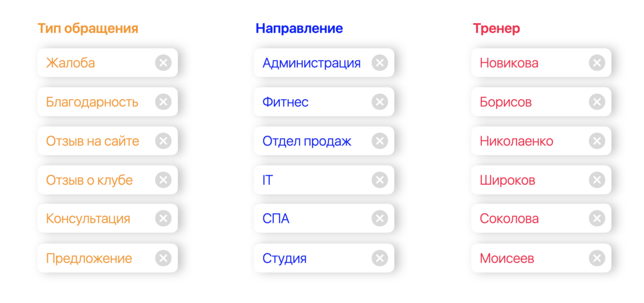Viewport: 644px width, 303px height.
Task: Click X icon on Отзыв на сайте
Action: 163,141
